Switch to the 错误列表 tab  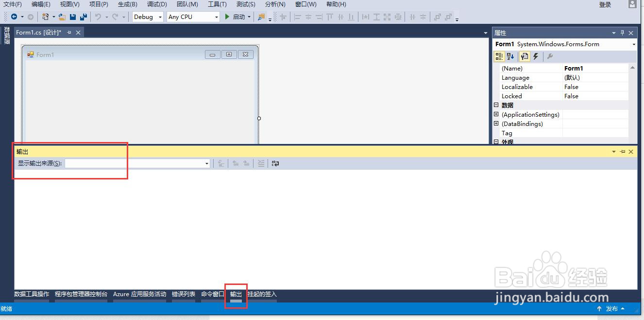(x=184, y=294)
